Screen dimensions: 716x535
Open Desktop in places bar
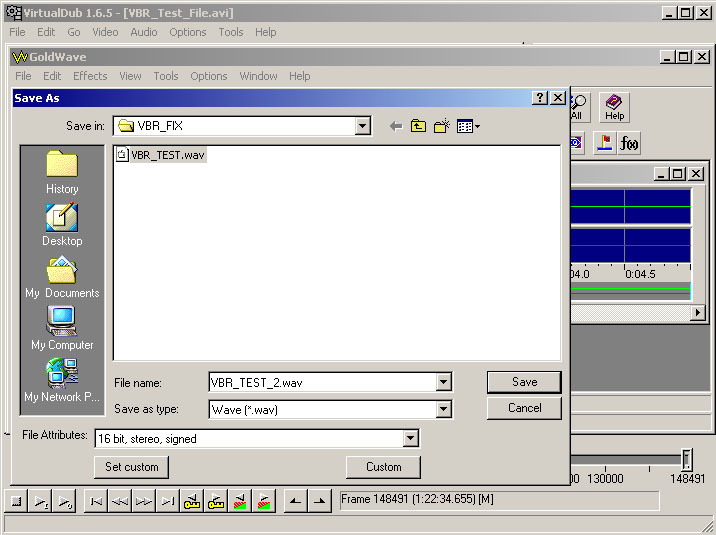tap(62, 225)
